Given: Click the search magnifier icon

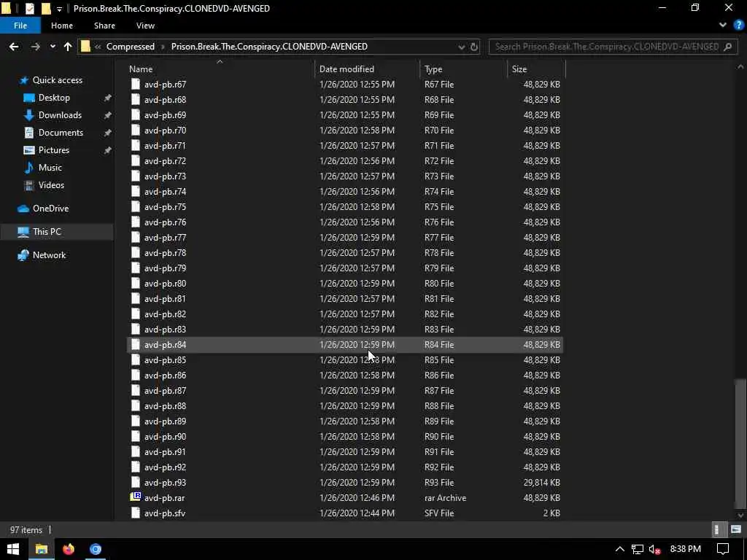Looking at the screenshot, I should 728,47.
